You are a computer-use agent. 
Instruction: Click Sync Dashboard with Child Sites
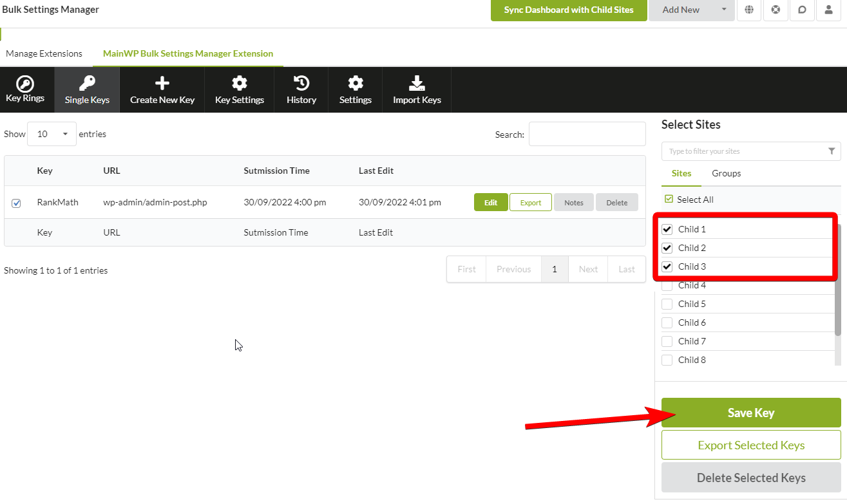click(x=569, y=10)
